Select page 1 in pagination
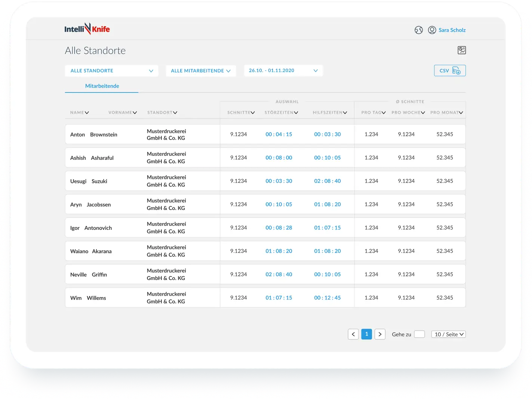 pyautogui.click(x=367, y=334)
